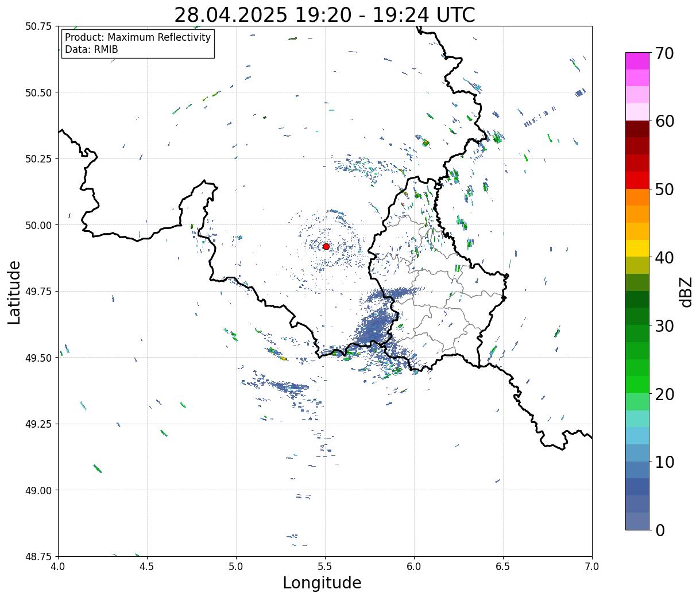The image size is (700, 597).
Task: Click the 6.0 longitude tick label
Action: coord(414,567)
